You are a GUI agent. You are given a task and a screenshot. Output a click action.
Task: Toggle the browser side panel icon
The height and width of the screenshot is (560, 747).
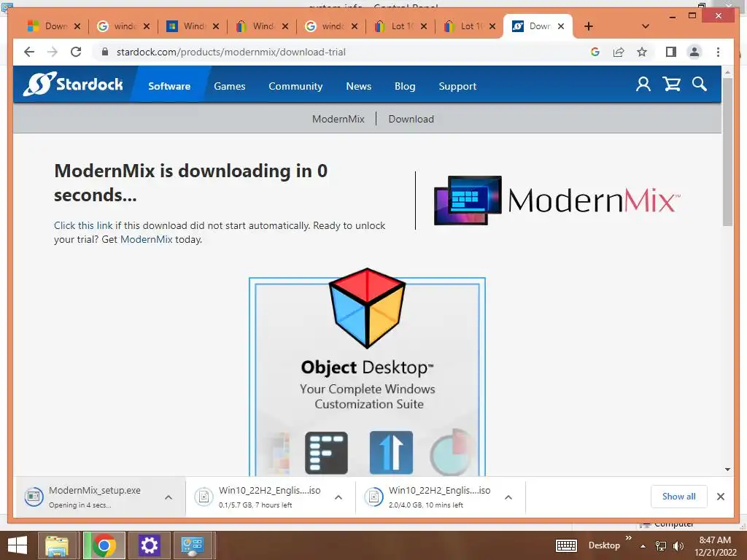(x=671, y=52)
